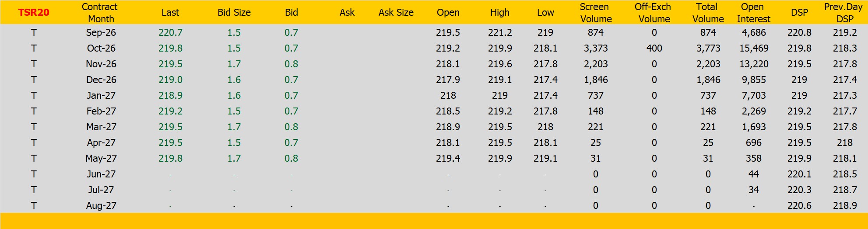The width and height of the screenshot is (868, 229).
Task: Select the Apr-27 open interest 696
Action: 754,143
